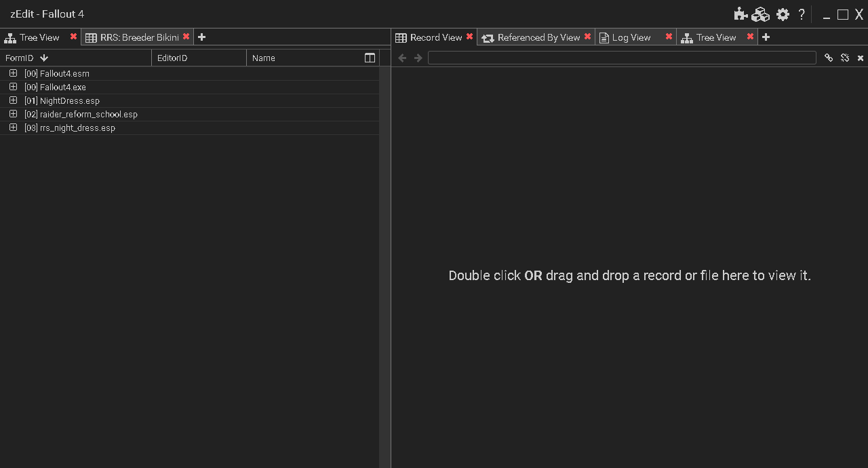Toggle the broken link icon
Viewport: 868px width, 468px height.
pos(845,58)
